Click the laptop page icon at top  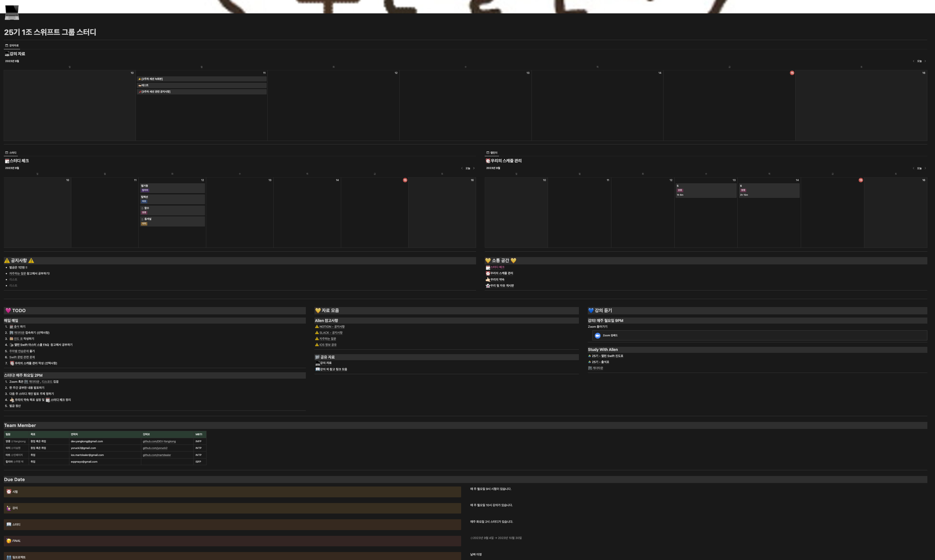pyautogui.click(x=12, y=12)
